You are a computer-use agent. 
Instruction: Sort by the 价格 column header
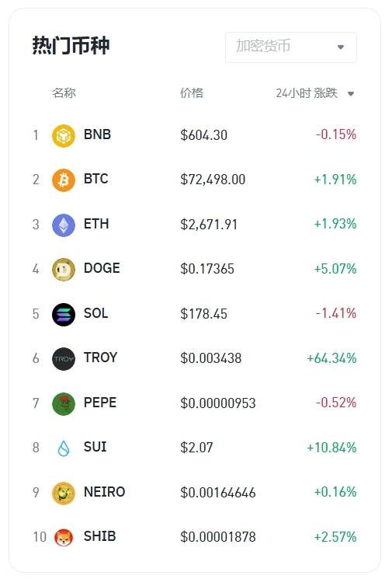(192, 92)
